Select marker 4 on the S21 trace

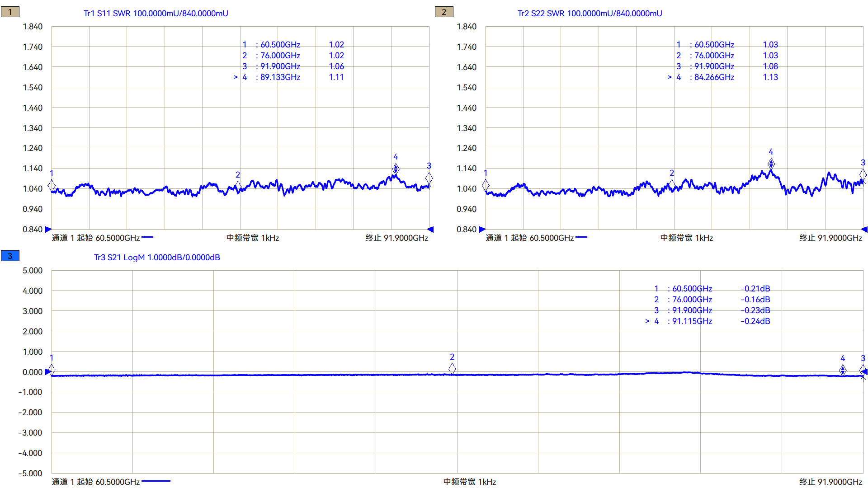point(843,370)
